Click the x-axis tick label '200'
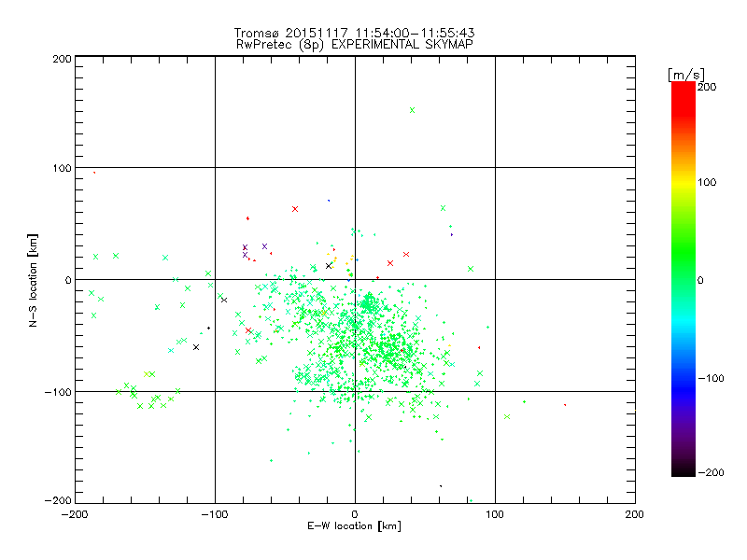This screenshot has width=747, height=560. point(635,514)
